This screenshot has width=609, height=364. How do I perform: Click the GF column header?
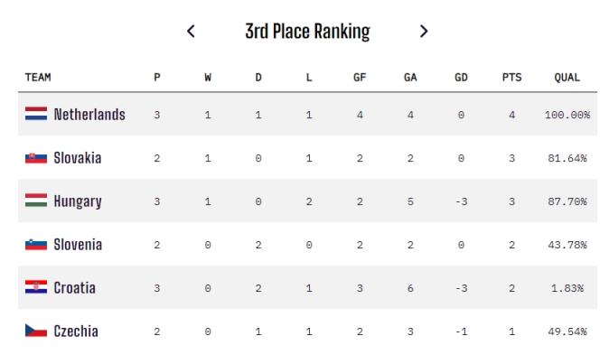pyautogui.click(x=360, y=77)
